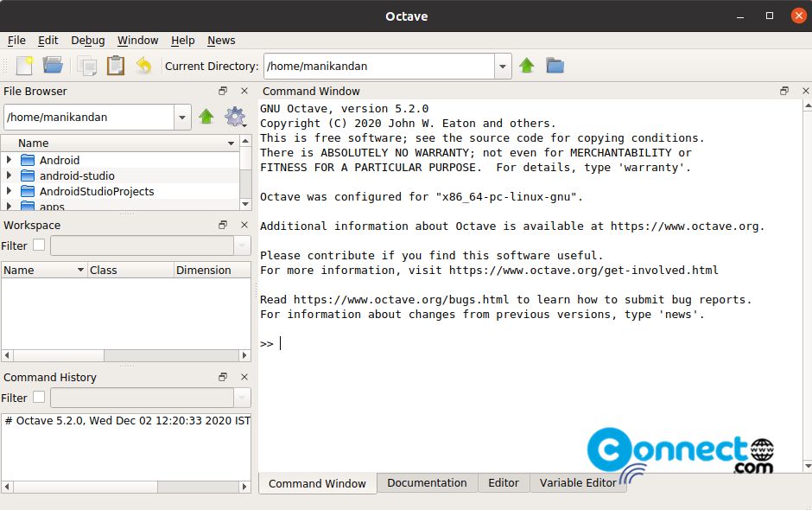Screen dimensions: 812x510
Task: Click the Paste clipboard icon
Action: click(x=115, y=66)
